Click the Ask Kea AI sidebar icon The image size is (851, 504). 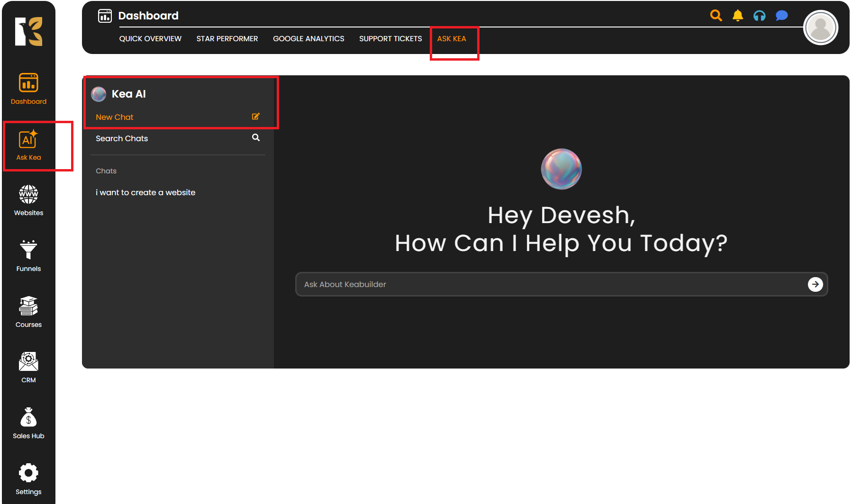(x=28, y=140)
